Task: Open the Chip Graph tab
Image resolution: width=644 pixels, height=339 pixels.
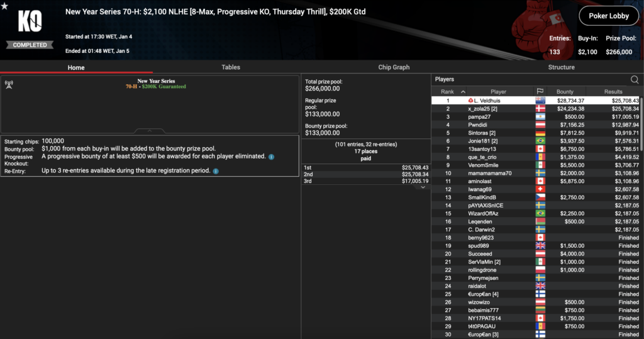Action: click(394, 67)
